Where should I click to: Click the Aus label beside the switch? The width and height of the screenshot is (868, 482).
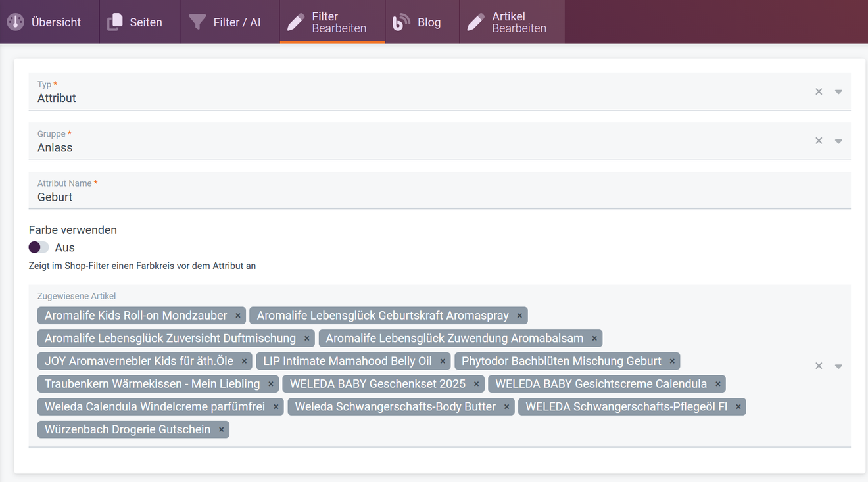click(x=64, y=248)
